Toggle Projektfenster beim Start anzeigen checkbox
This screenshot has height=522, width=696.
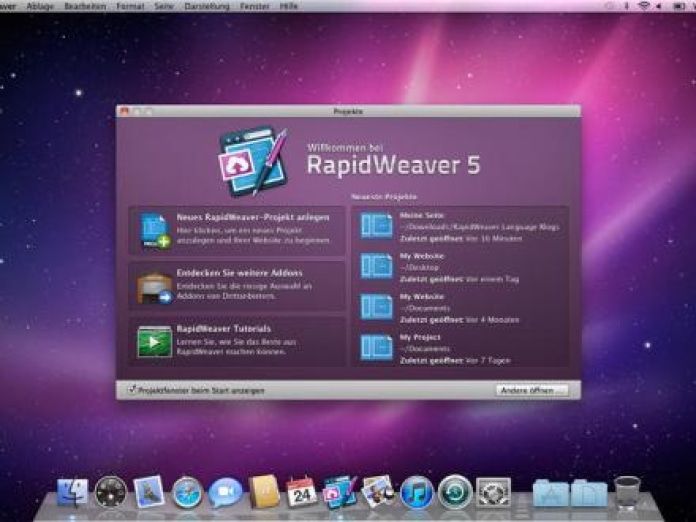point(132,390)
